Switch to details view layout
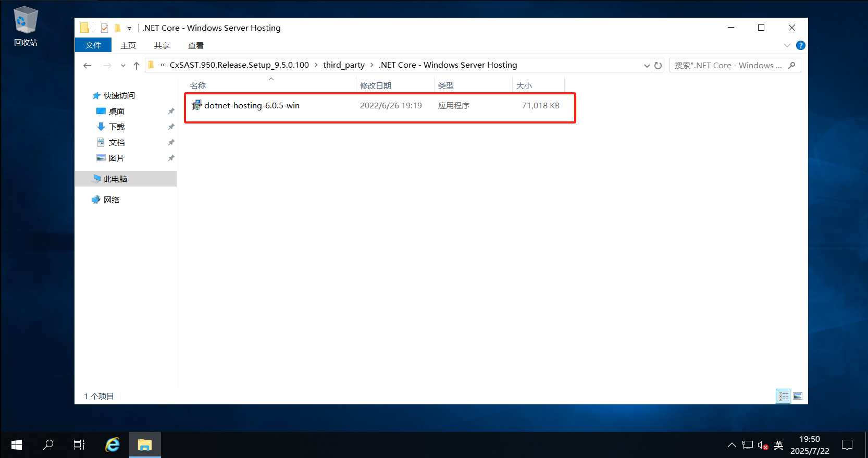Viewport: 868px width, 458px height. point(783,397)
